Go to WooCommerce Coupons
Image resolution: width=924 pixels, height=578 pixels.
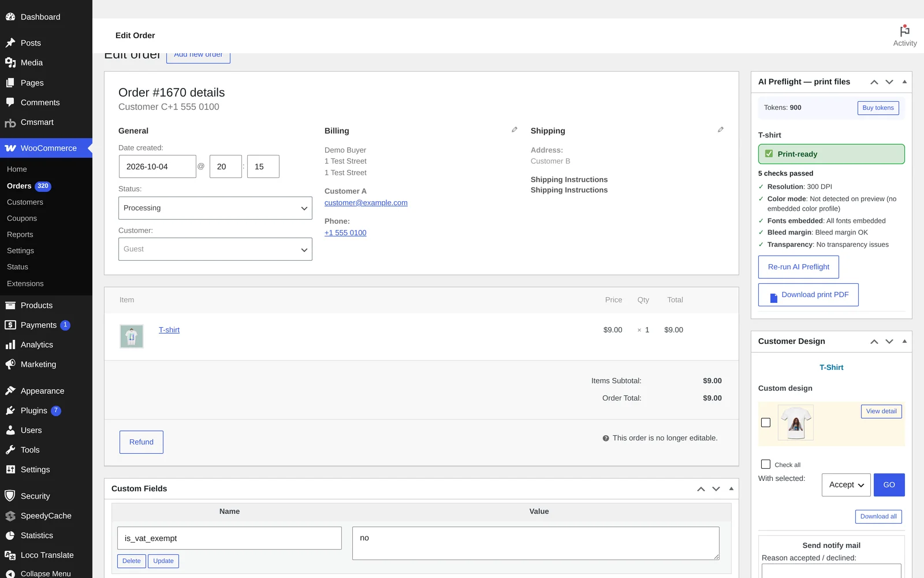click(22, 218)
